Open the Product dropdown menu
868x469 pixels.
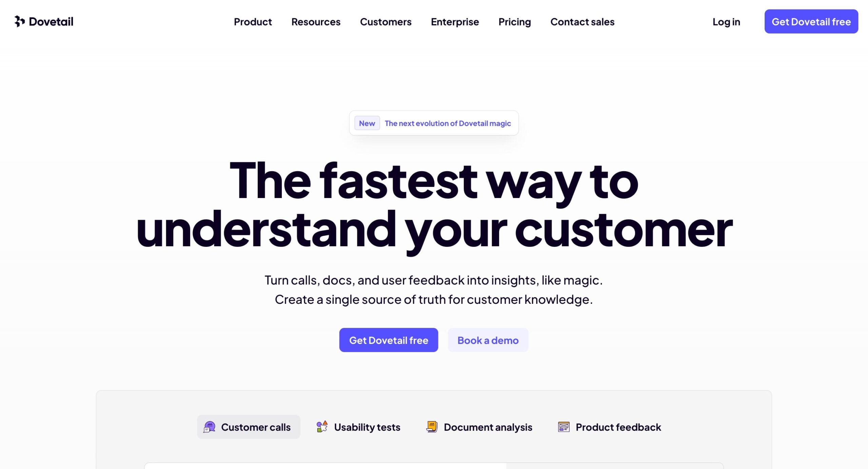[252, 21]
